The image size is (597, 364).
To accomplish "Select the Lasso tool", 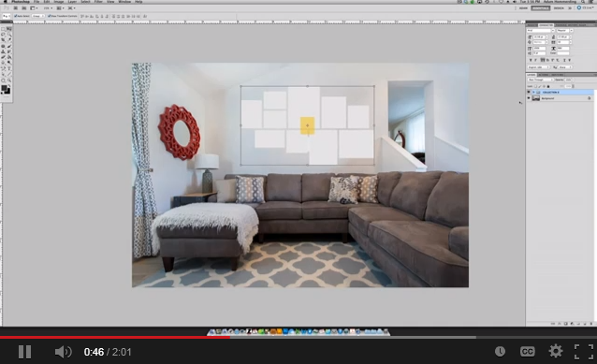I will click(3, 35).
